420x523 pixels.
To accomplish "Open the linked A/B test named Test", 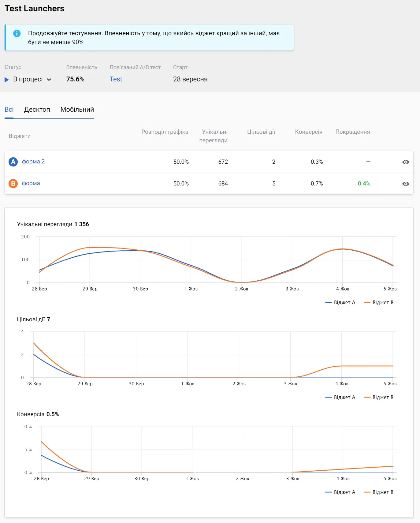I will pyautogui.click(x=116, y=79).
